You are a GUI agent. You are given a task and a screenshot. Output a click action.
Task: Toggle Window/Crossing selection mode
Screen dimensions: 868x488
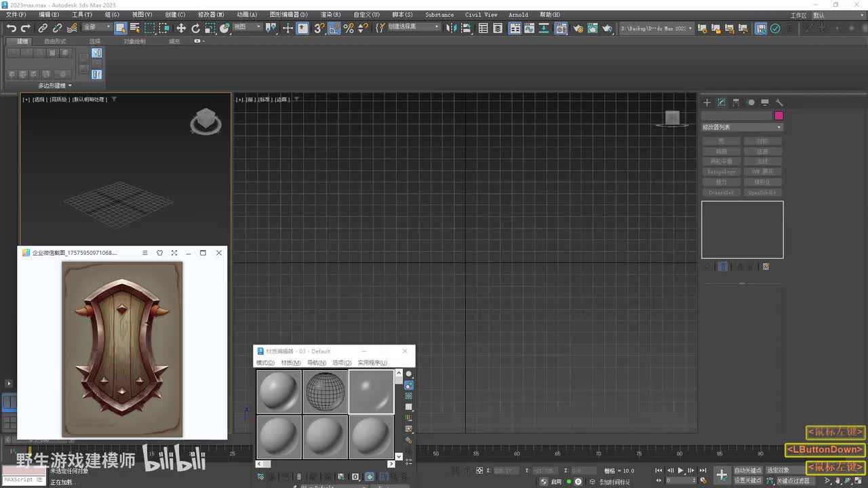click(x=164, y=28)
